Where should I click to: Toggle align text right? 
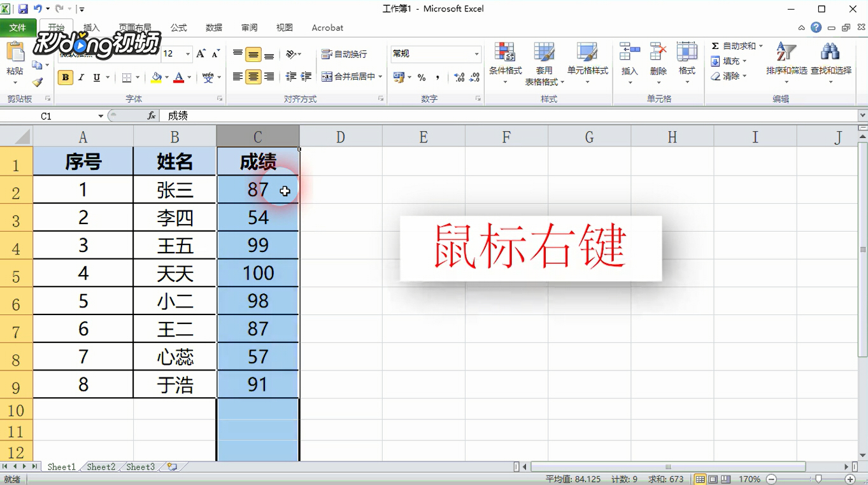(269, 76)
